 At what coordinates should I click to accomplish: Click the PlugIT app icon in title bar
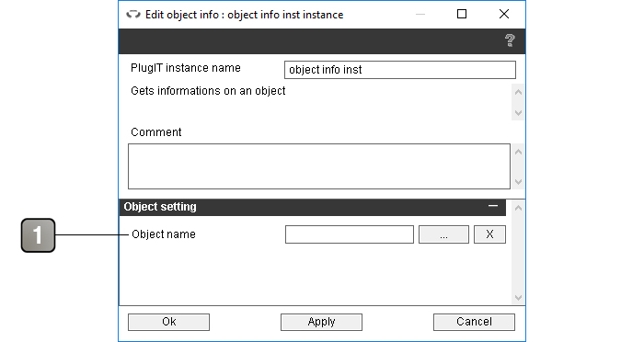(x=133, y=15)
